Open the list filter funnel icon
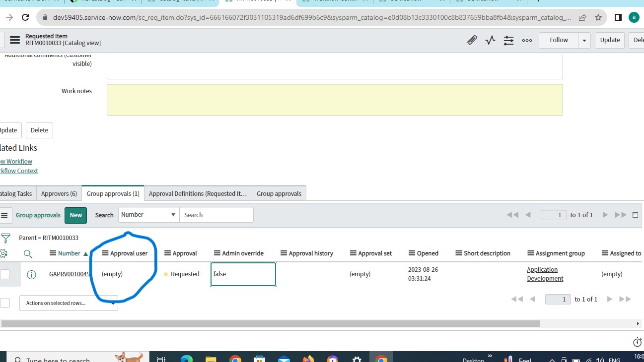 tap(5, 237)
